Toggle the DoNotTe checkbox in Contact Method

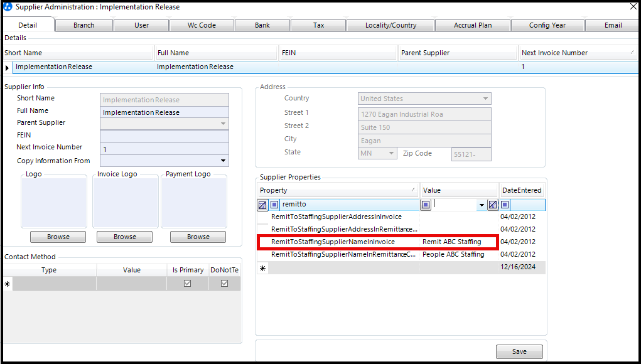pyautogui.click(x=224, y=284)
